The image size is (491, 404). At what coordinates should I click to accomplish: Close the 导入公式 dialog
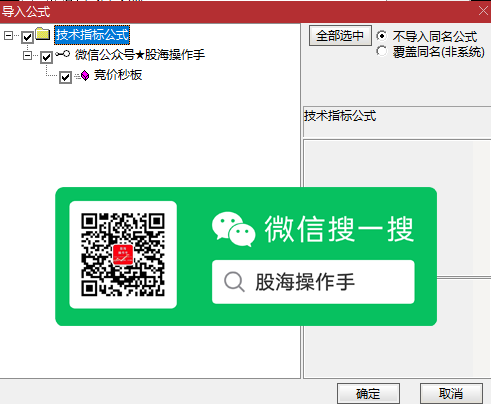[483, 11]
